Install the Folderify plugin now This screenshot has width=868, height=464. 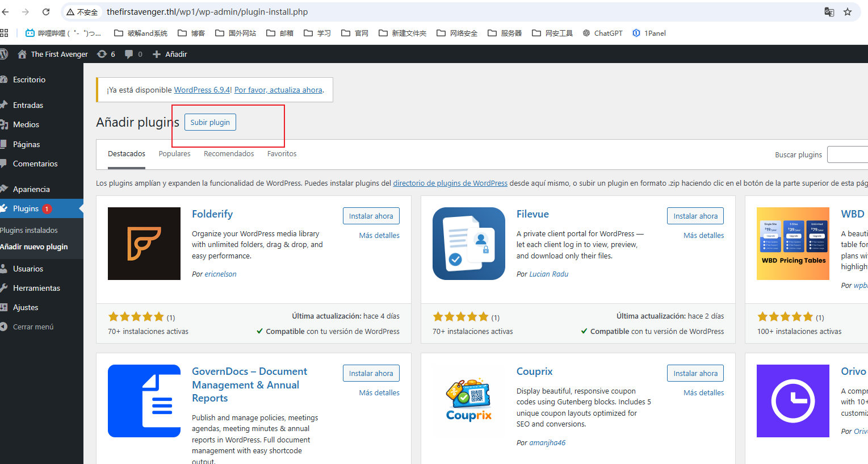pos(371,216)
